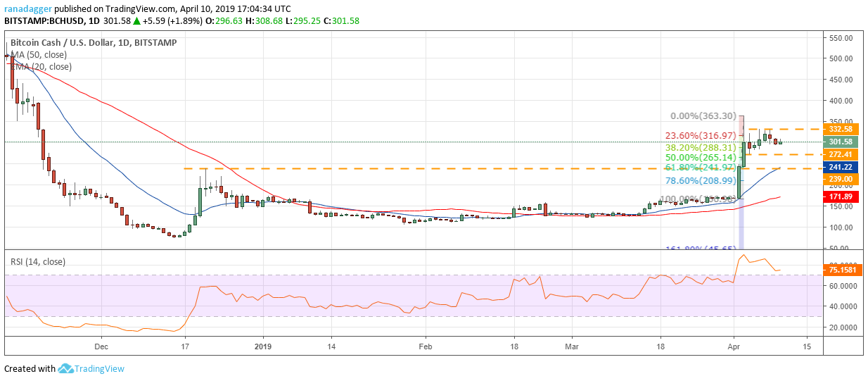Click the 20.0000 tick on RSI axis
The width and height of the screenshot is (868, 381).
coord(843,327)
